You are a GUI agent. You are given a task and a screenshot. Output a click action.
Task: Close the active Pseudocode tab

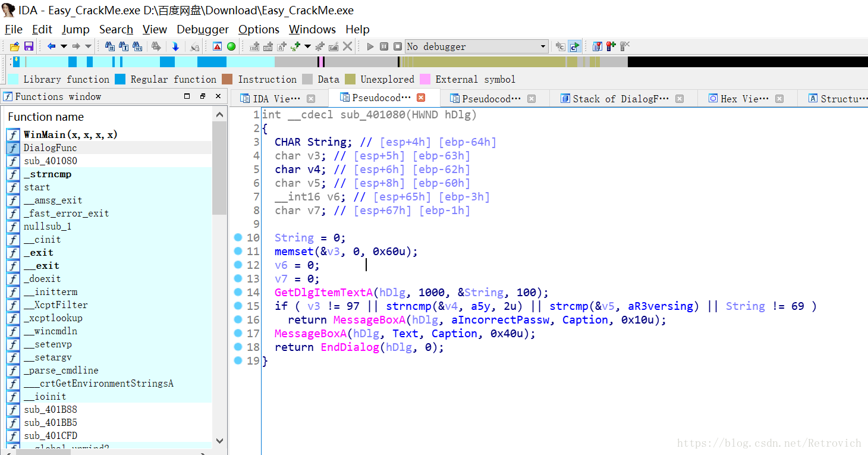click(421, 98)
